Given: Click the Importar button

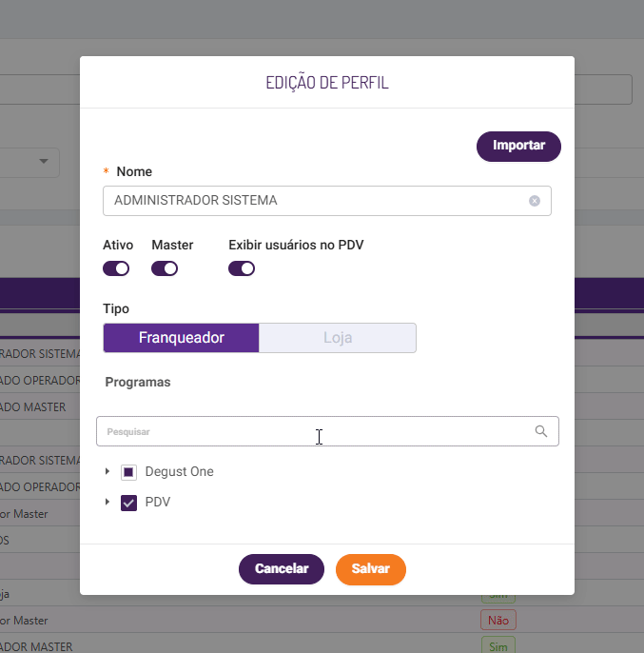Looking at the screenshot, I should click(x=518, y=147).
